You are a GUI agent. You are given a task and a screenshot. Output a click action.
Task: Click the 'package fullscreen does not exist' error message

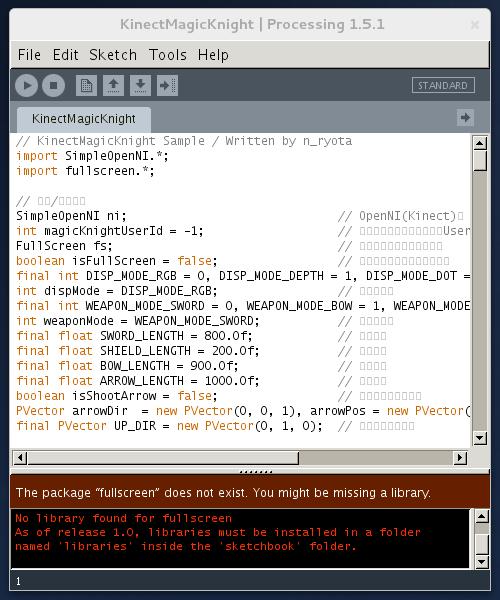tap(223, 492)
